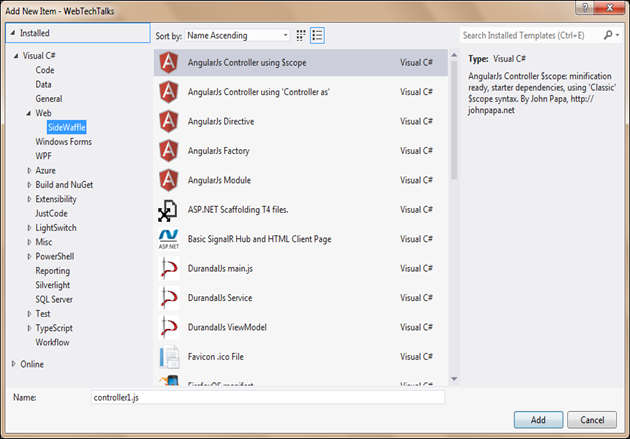Viewport: 630px width, 439px height.
Task: Open the search options dropdown arrow
Action: click(x=618, y=35)
